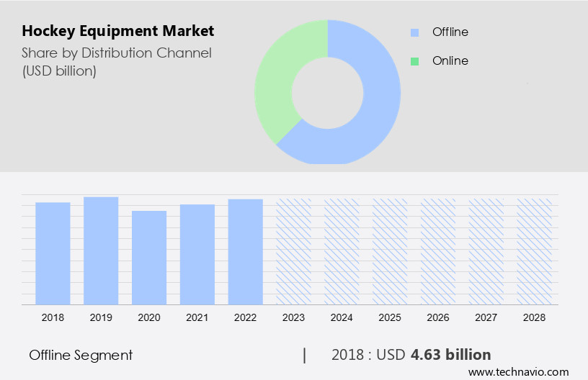Select the Offline legend label
Viewport: 588px width, 380px height.
click(450, 32)
